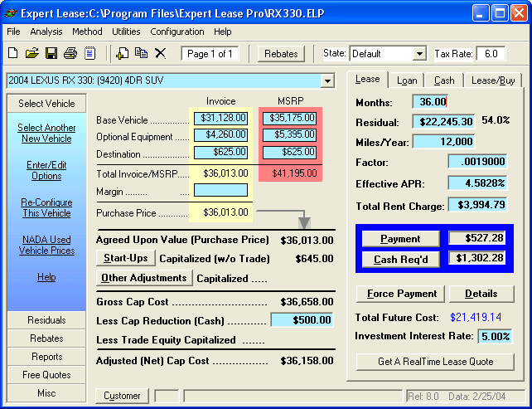Switch to the Lease/Buy tab
532x409 pixels.
pos(493,80)
